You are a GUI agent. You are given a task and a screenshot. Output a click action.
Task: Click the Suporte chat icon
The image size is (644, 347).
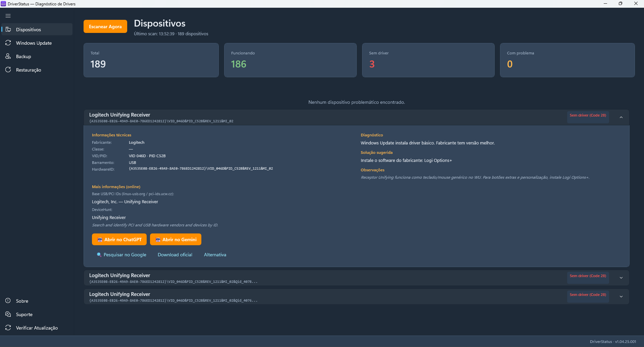coord(8,314)
